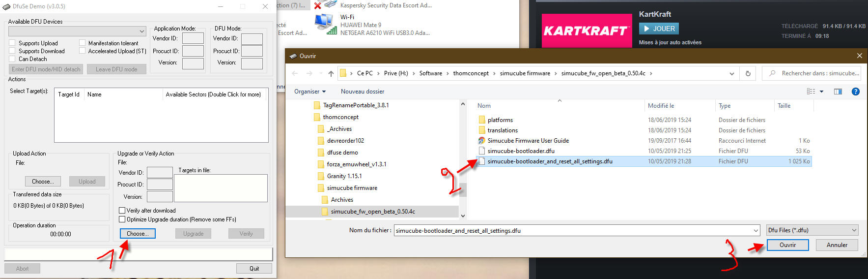Click the Ouvrir button

click(x=787, y=245)
